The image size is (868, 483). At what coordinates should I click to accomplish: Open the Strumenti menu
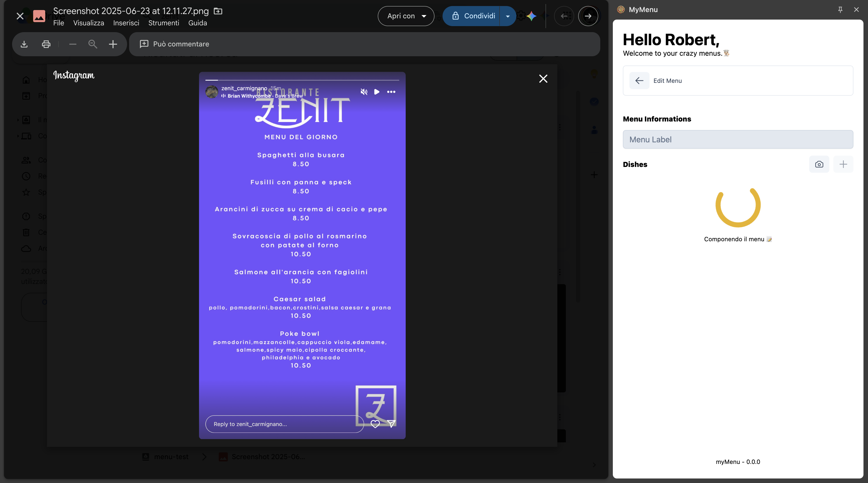click(164, 23)
